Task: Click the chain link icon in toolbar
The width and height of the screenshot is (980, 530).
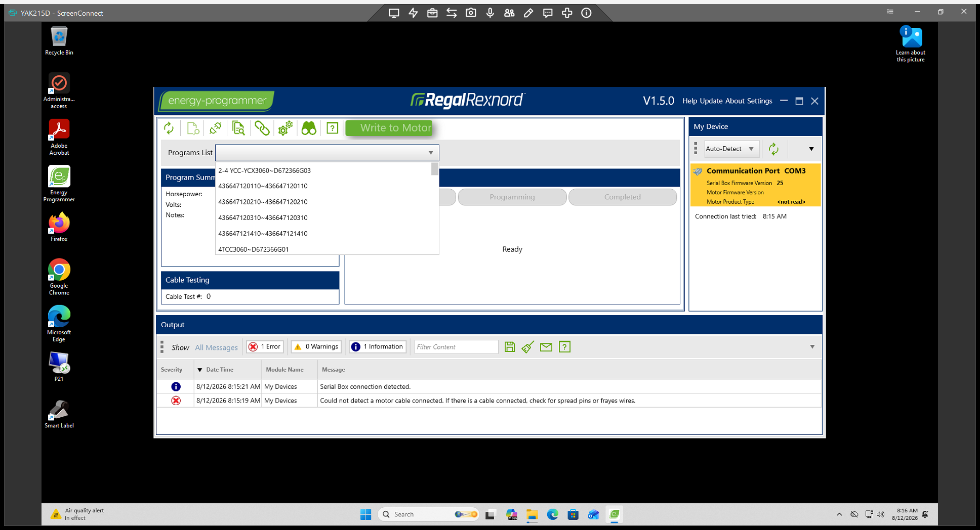Action: click(x=262, y=128)
